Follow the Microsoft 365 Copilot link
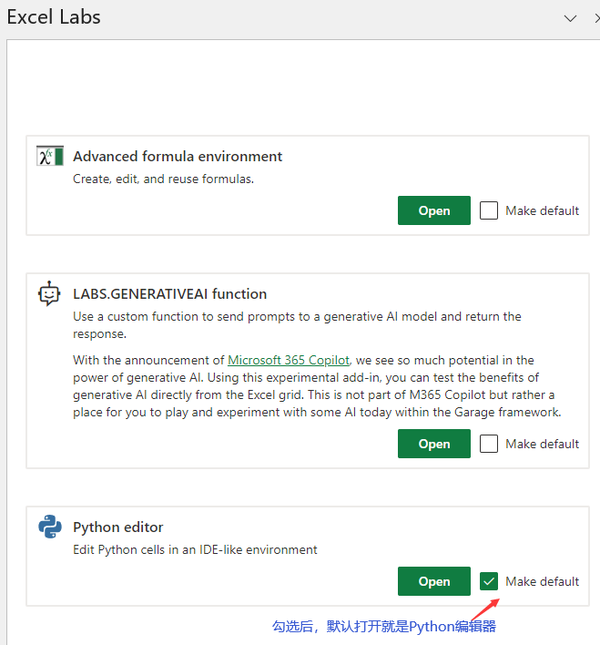600x645 pixels. (x=289, y=360)
